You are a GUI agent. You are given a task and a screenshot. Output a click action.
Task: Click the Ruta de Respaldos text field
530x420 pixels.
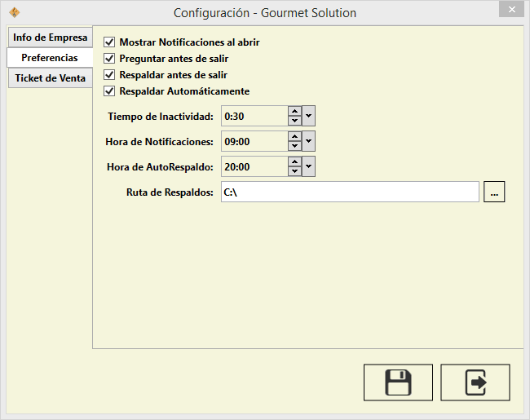click(x=349, y=192)
